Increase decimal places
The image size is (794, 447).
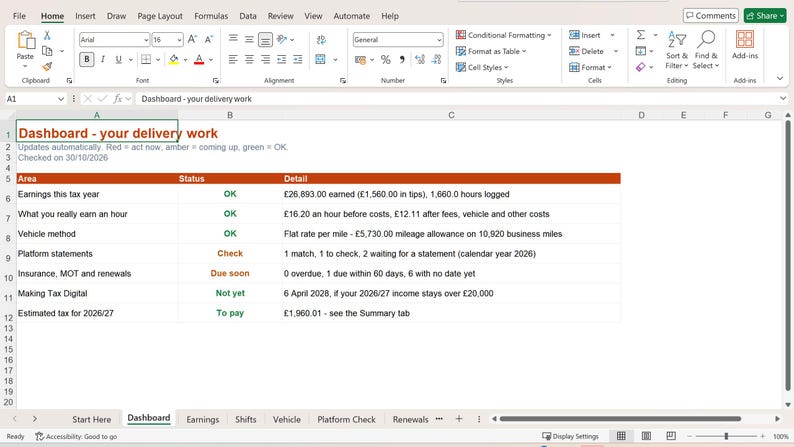coord(420,60)
